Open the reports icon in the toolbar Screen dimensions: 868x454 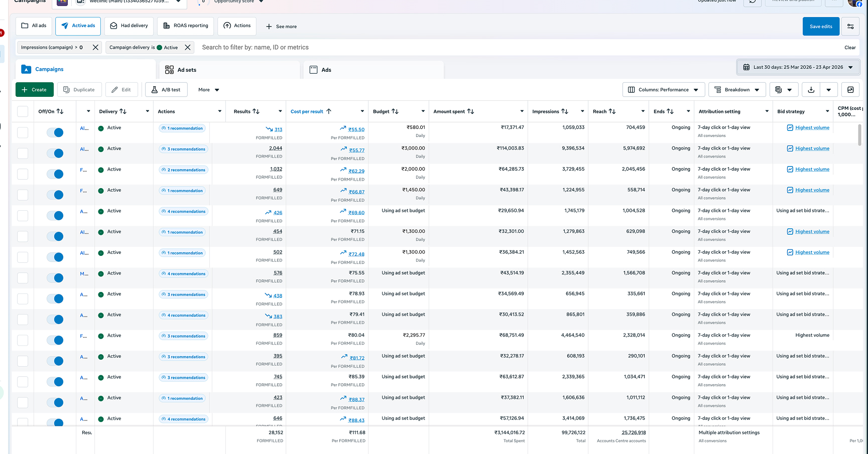click(x=779, y=90)
